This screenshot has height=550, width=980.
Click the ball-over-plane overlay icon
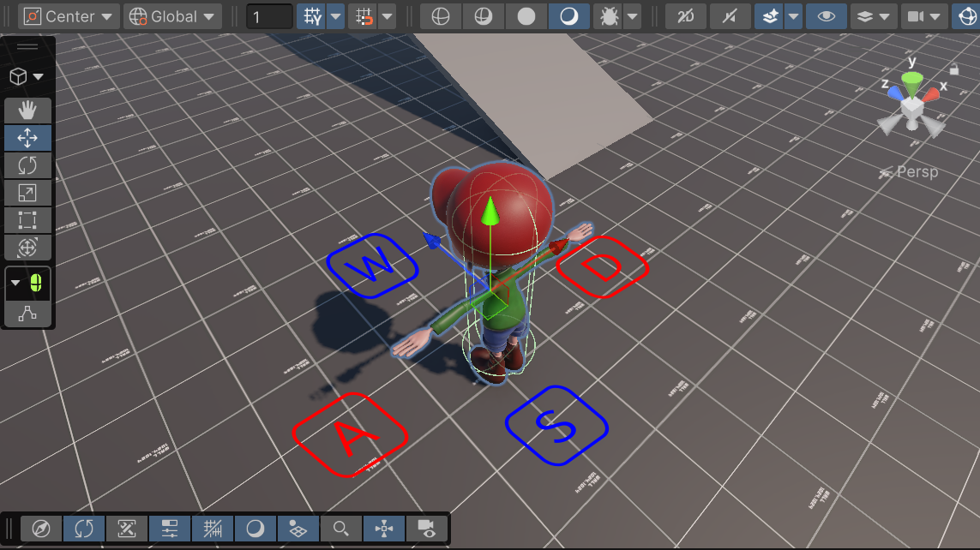(298, 529)
